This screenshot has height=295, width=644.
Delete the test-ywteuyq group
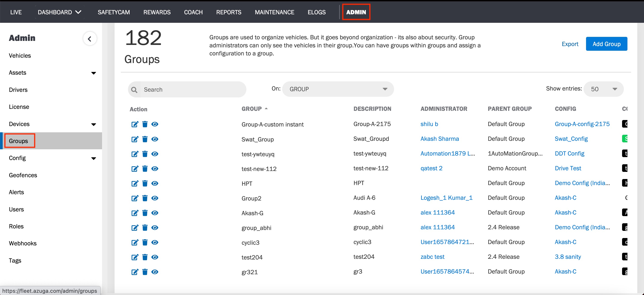point(145,154)
